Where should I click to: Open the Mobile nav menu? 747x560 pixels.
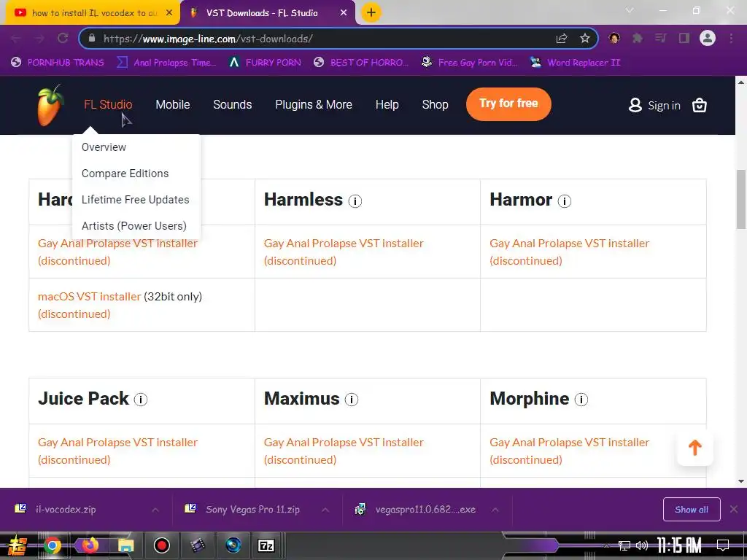(172, 104)
